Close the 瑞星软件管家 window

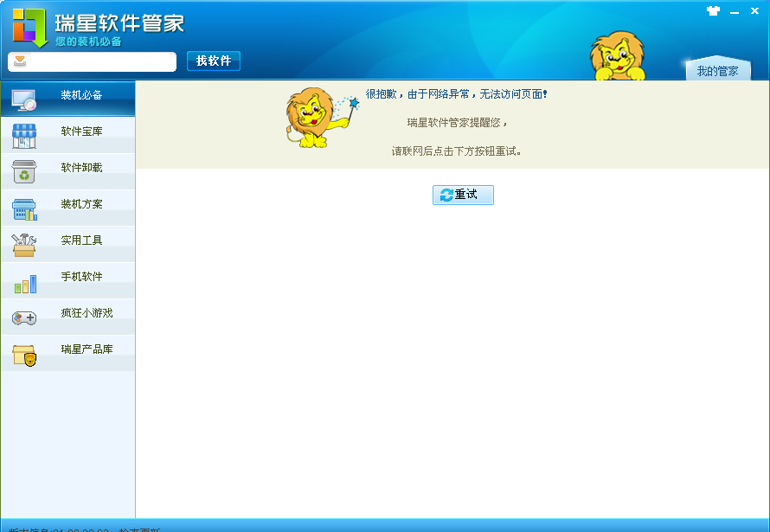[754, 10]
